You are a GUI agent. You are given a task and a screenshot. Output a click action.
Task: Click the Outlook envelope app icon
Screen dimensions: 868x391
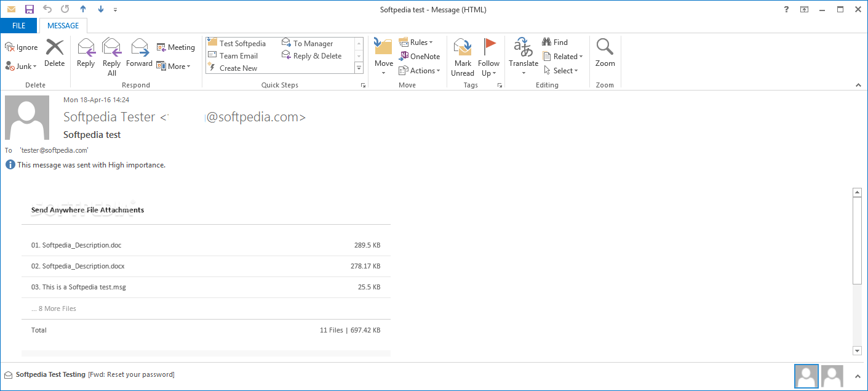[11, 9]
